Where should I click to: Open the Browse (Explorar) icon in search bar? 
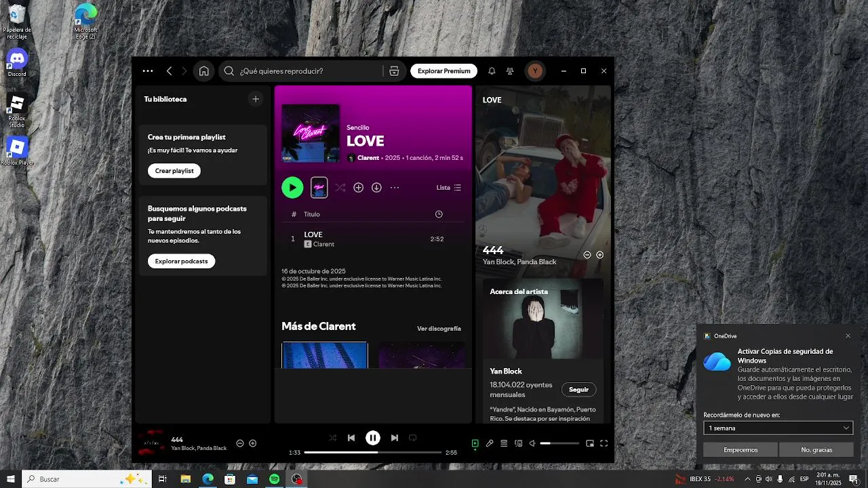[x=394, y=71]
